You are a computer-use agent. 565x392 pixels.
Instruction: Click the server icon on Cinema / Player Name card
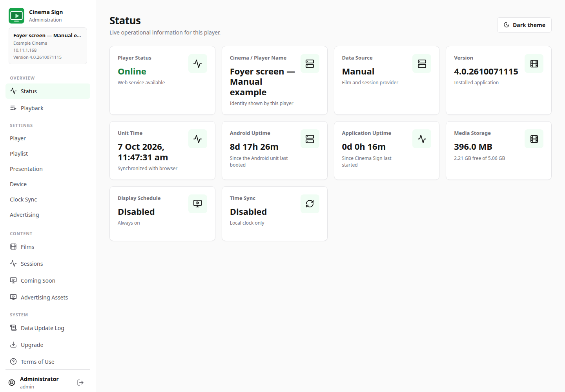[310, 64]
